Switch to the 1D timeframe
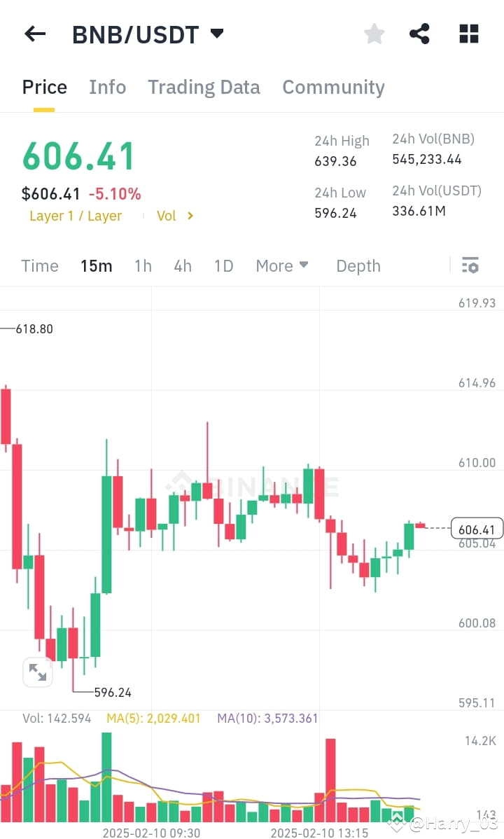 (x=223, y=265)
